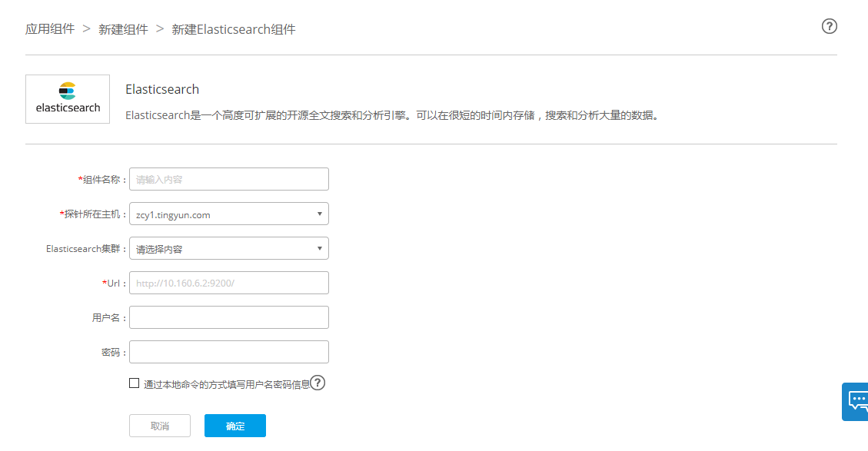Click the Url field label
The width and height of the screenshot is (868, 451).
[x=115, y=284]
